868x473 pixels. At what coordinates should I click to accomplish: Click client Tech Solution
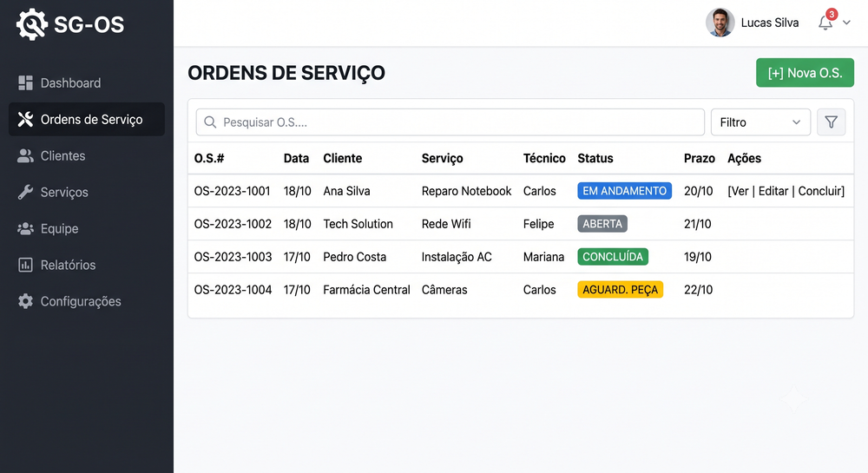(x=358, y=224)
